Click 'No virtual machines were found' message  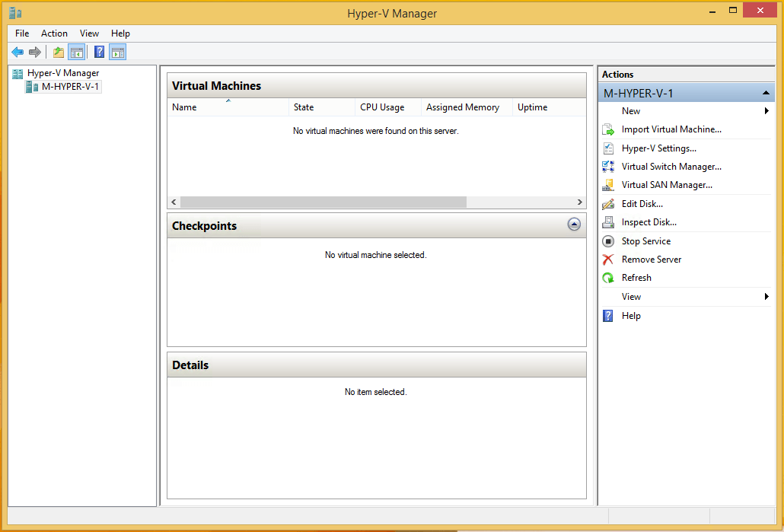click(375, 131)
